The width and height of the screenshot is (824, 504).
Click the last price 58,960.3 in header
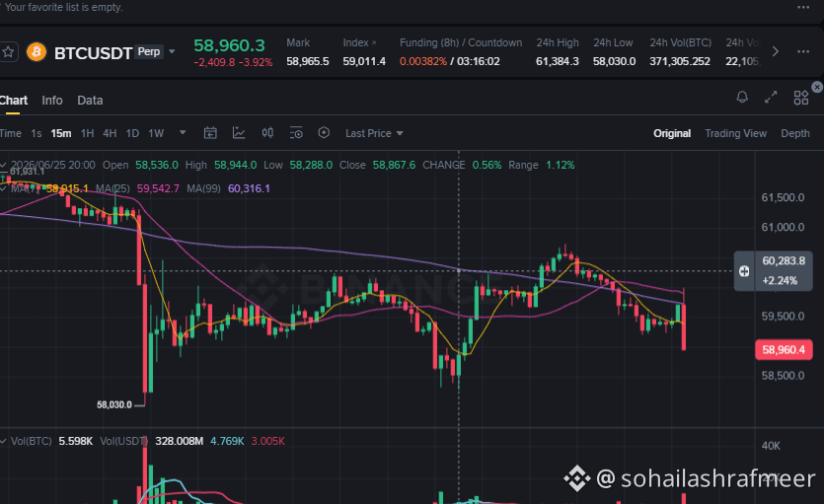click(229, 45)
